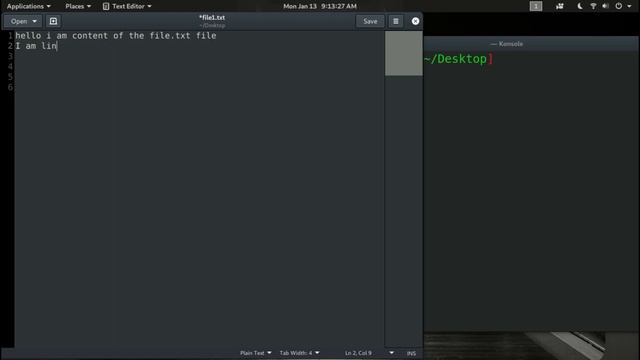Click the first line of file text
640x360 pixels.
(116, 36)
